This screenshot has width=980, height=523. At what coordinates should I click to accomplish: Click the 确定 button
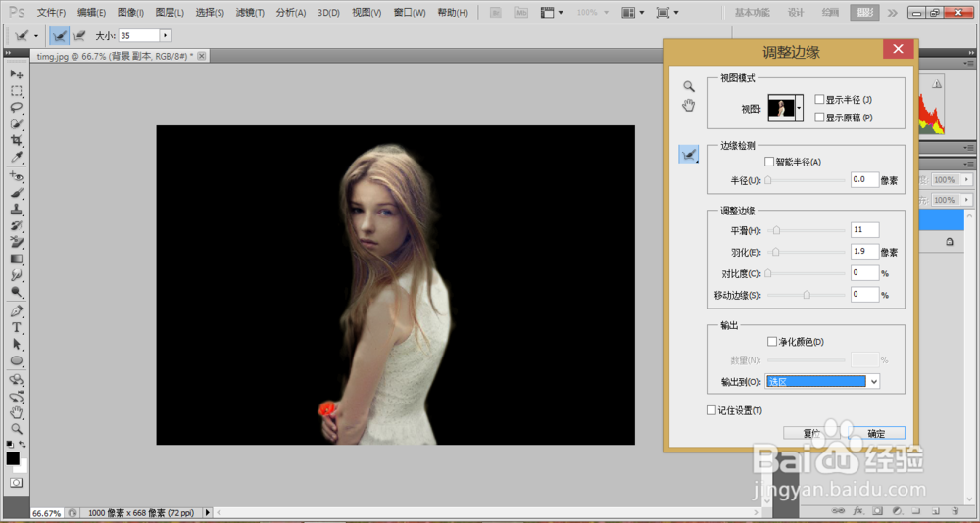click(876, 433)
